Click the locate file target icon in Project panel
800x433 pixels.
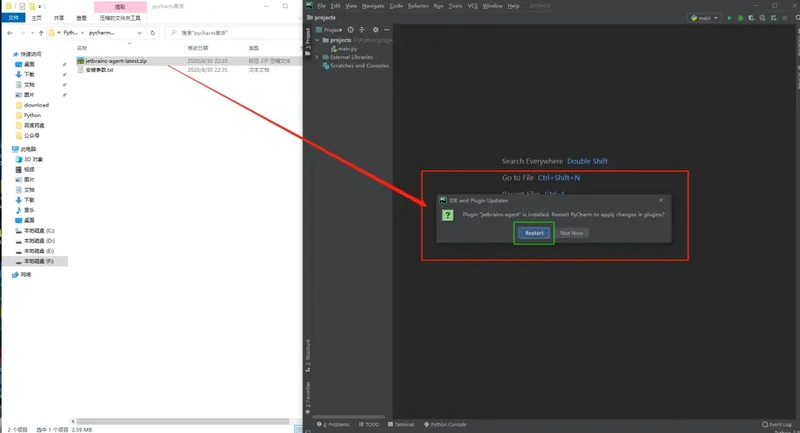351,30
